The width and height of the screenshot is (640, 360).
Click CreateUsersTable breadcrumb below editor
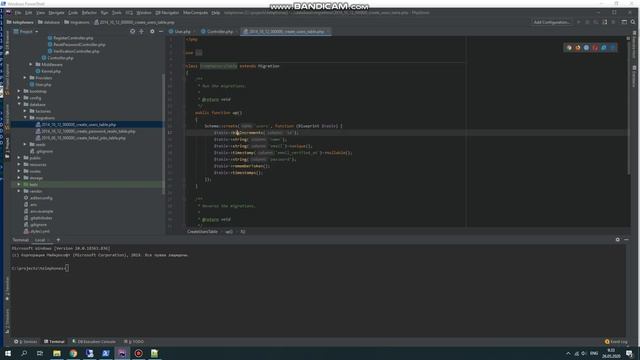pyautogui.click(x=202, y=231)
